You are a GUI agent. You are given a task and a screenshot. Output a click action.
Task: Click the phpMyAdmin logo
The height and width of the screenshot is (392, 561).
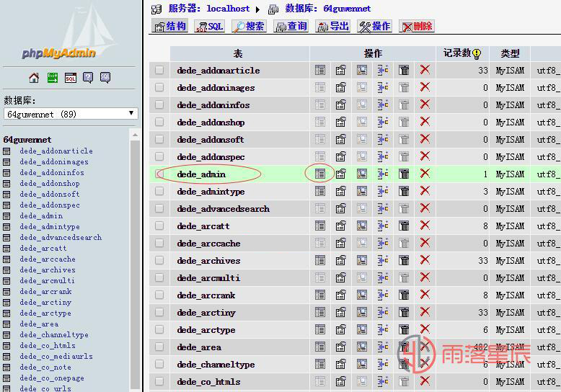[58, 53]
